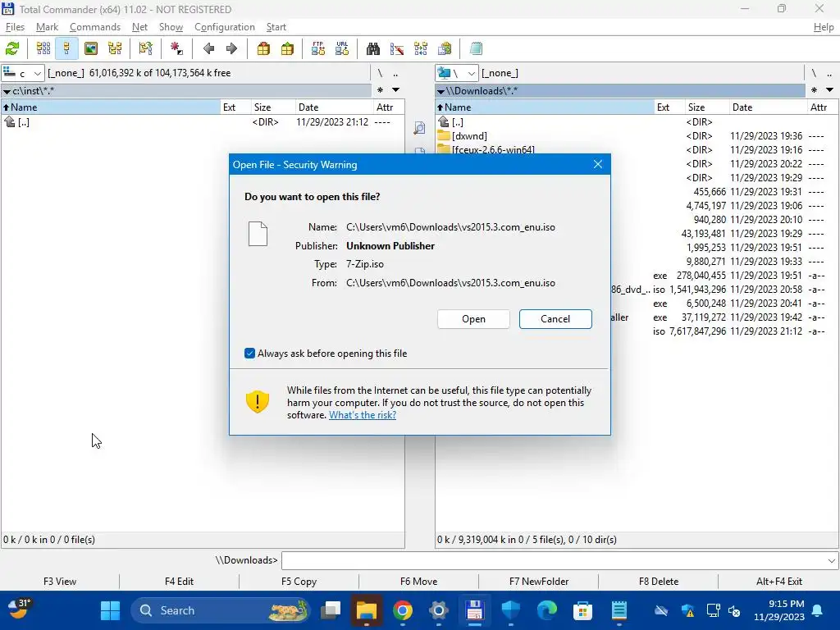Open the Mark menu
840x630 pixels.
pyautogui.click(x=47, y=27)
